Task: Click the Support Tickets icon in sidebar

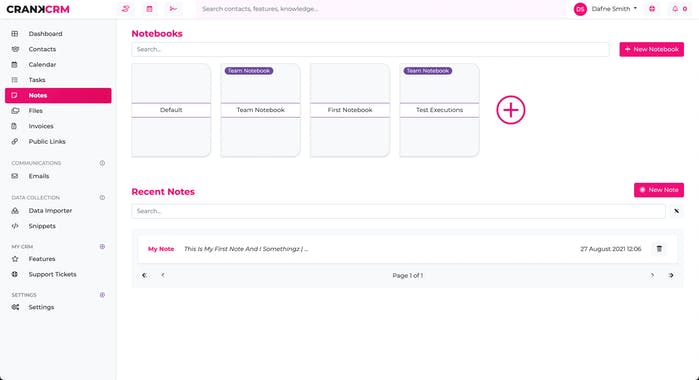Action: click(x=15, y=274)
